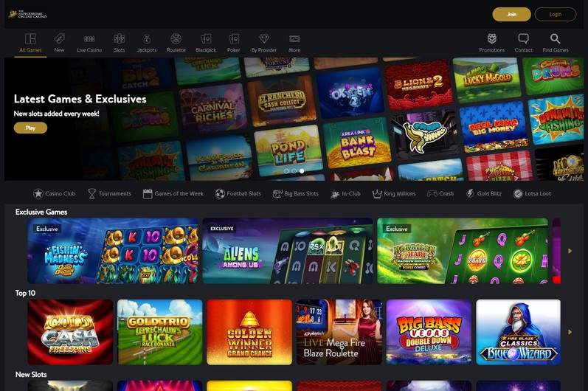Screen dimensions: 588x391
Task: Open the Aliens Among Us exclusive game
Action: [x=288, y=251]
